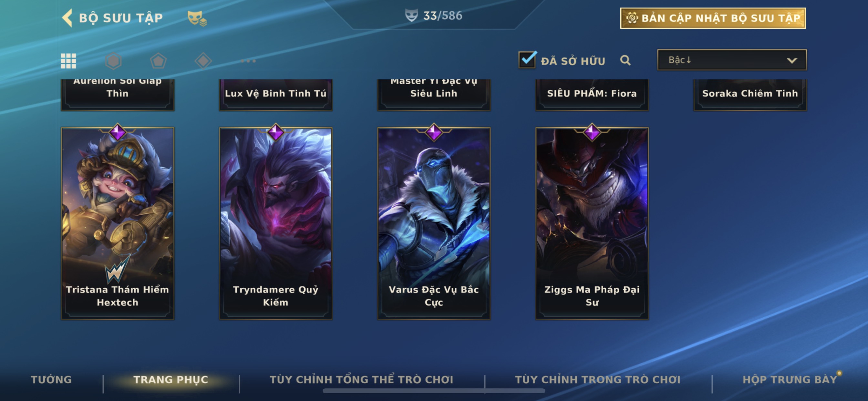868x401 pixels.
Task: Filter by the hexagon rarity icon
Action: [113, 61]
